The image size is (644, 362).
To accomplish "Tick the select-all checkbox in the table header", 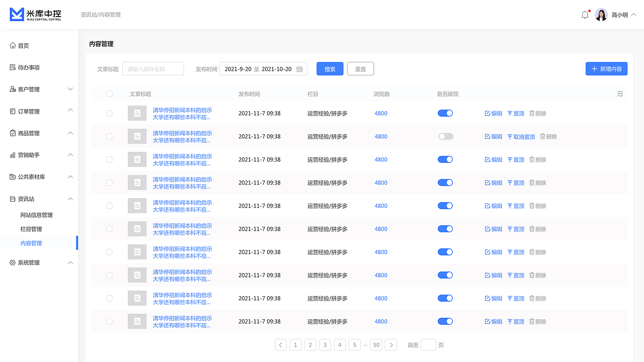I will coord(109,94).
